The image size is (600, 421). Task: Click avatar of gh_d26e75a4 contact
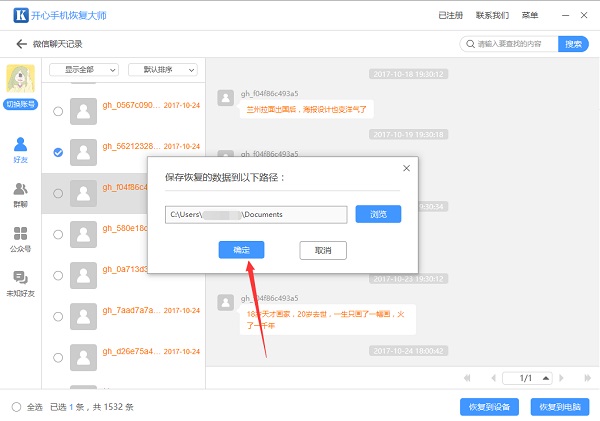[83, 357]
